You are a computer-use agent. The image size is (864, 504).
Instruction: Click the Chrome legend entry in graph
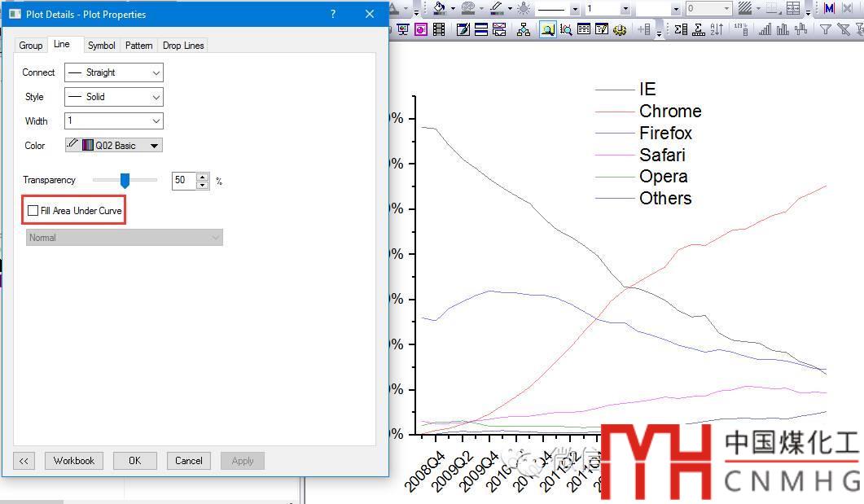pyautogui.click(x=669, y=112)
